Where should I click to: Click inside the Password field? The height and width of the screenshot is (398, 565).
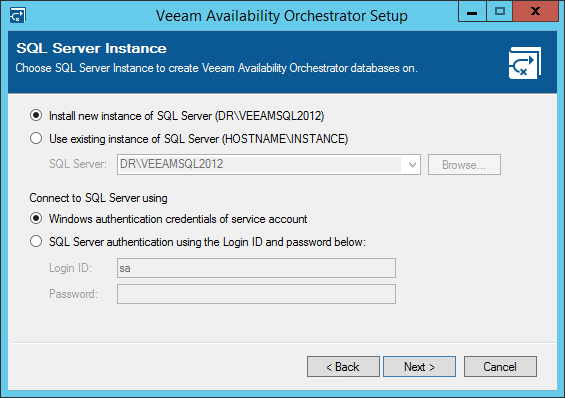tap(256, 294)
